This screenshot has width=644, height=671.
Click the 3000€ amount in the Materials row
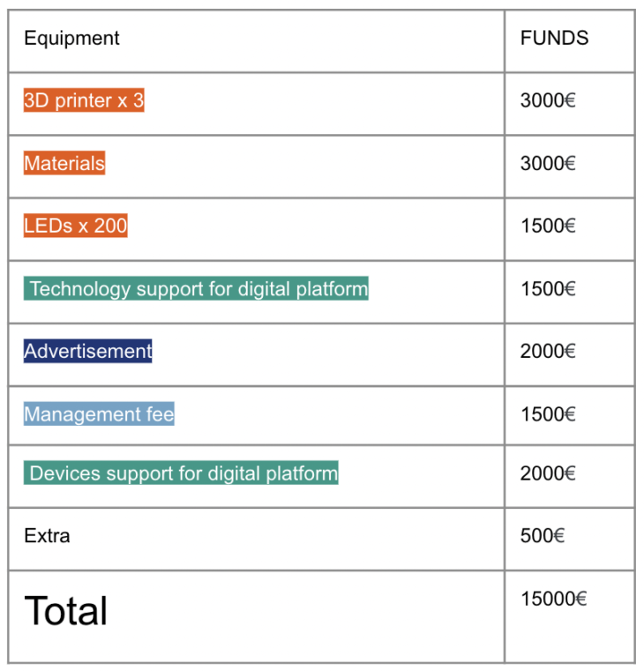click(548, 163)
